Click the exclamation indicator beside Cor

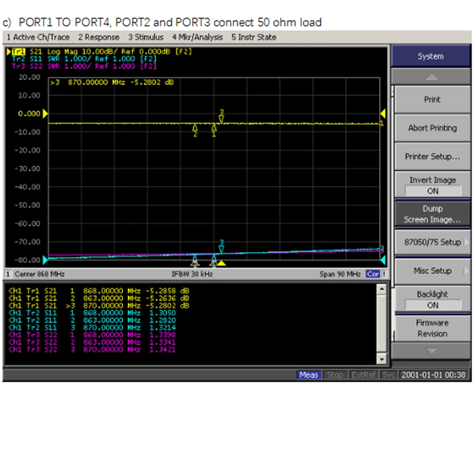point(384,274)
